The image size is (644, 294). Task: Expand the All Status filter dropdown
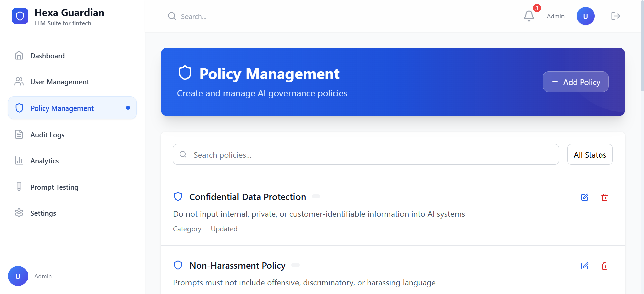tap(590, 155)
